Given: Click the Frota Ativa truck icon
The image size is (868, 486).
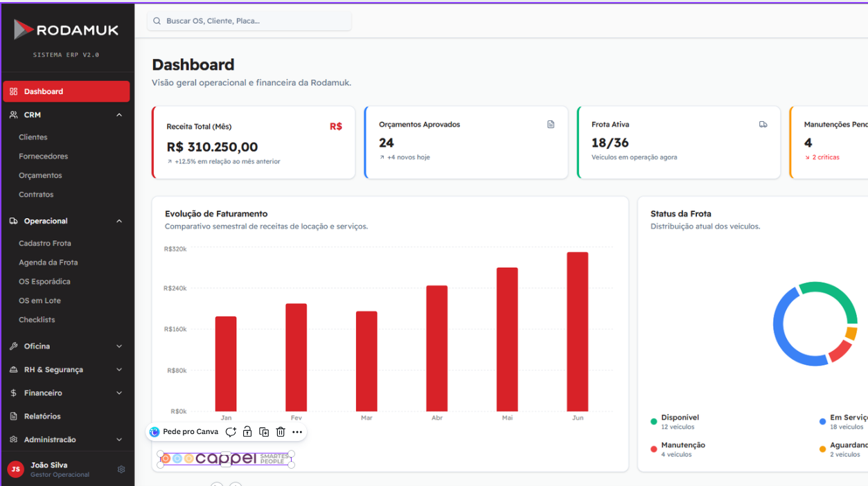Looking at the screenshot, I should pyautogui.click(x=763, y=125).
